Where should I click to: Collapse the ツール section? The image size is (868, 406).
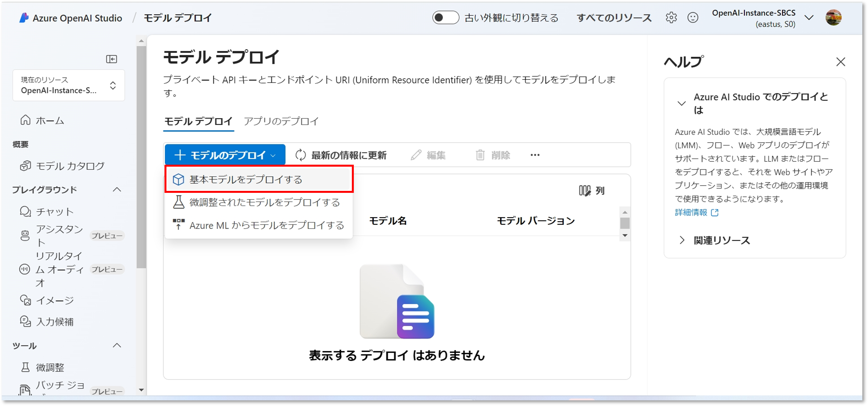[117, 345]
